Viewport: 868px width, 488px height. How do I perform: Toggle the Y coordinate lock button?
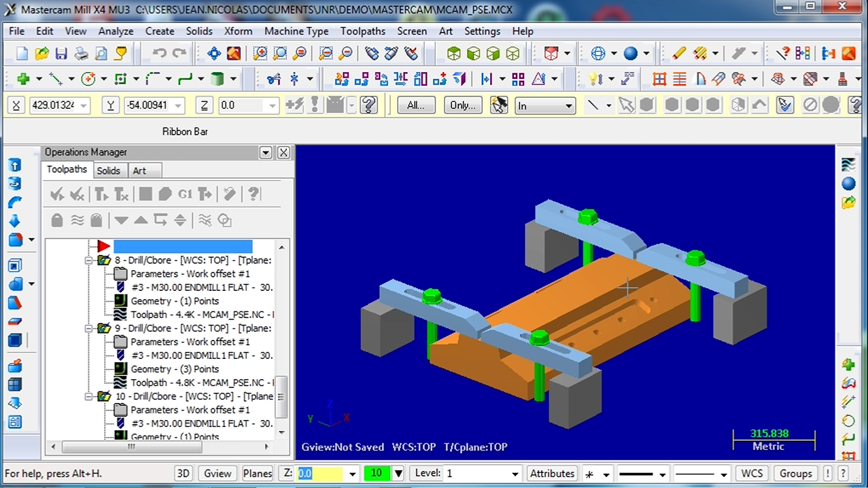(x=110, y=105)
